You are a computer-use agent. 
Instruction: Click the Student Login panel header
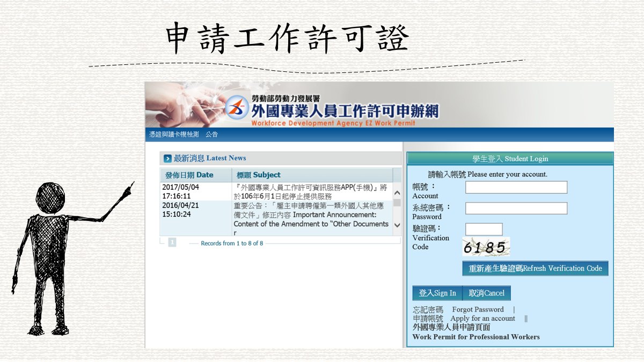[510, 158]
